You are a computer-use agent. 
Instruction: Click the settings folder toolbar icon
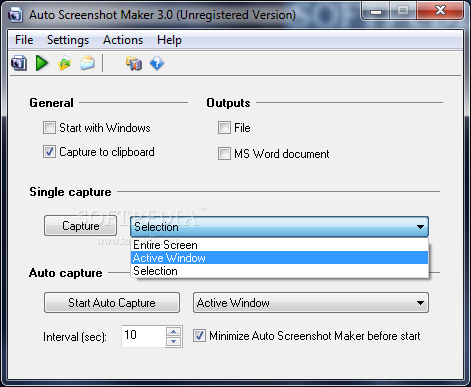(134, 63)
